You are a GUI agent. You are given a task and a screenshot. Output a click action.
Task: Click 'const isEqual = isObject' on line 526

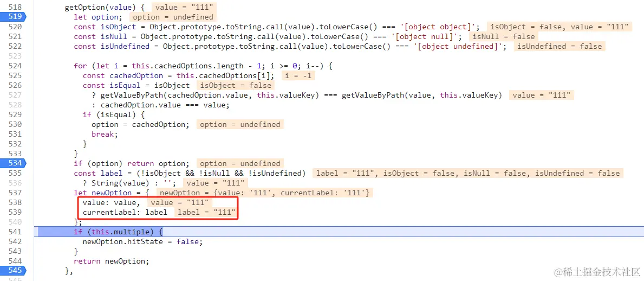136,85
